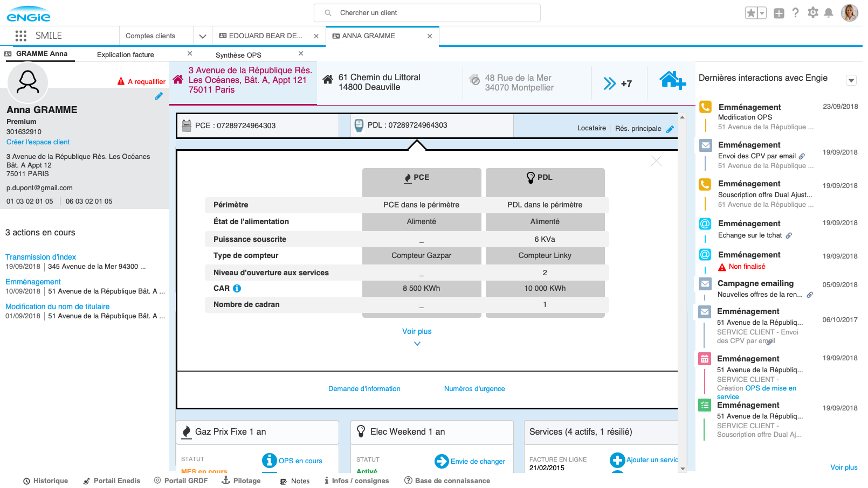The height and width of the screenshot is (488, 868).
Task: Open calendar icon for Création OPS interaction
Action: pos(705,359)
